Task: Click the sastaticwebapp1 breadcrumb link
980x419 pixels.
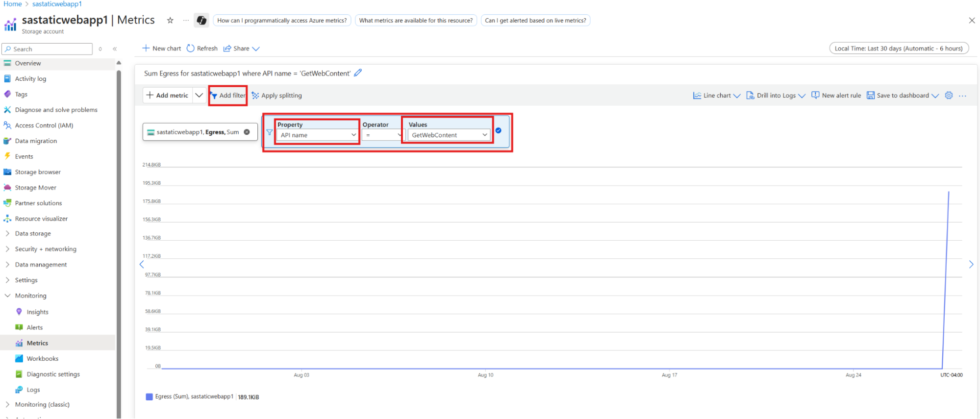Action: point(57,4)
